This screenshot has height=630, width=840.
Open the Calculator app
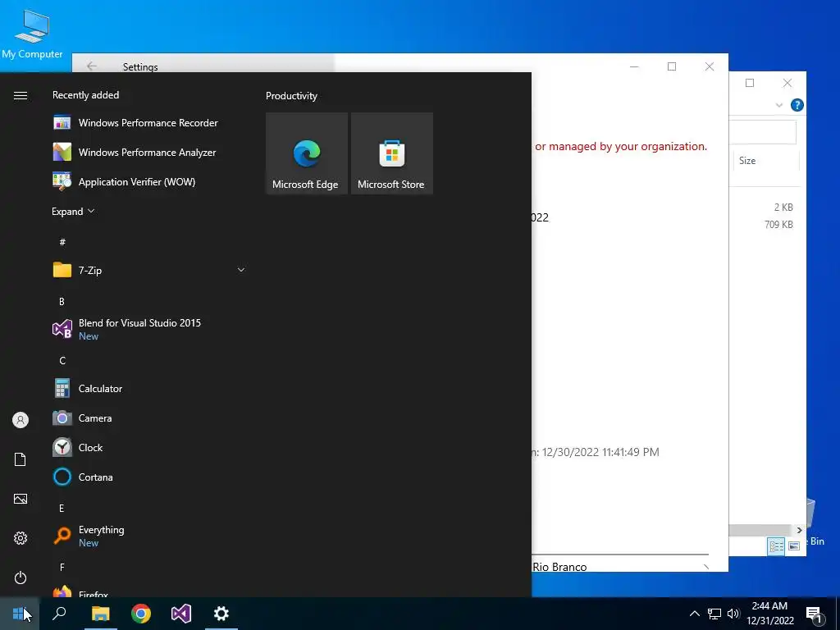149,388
